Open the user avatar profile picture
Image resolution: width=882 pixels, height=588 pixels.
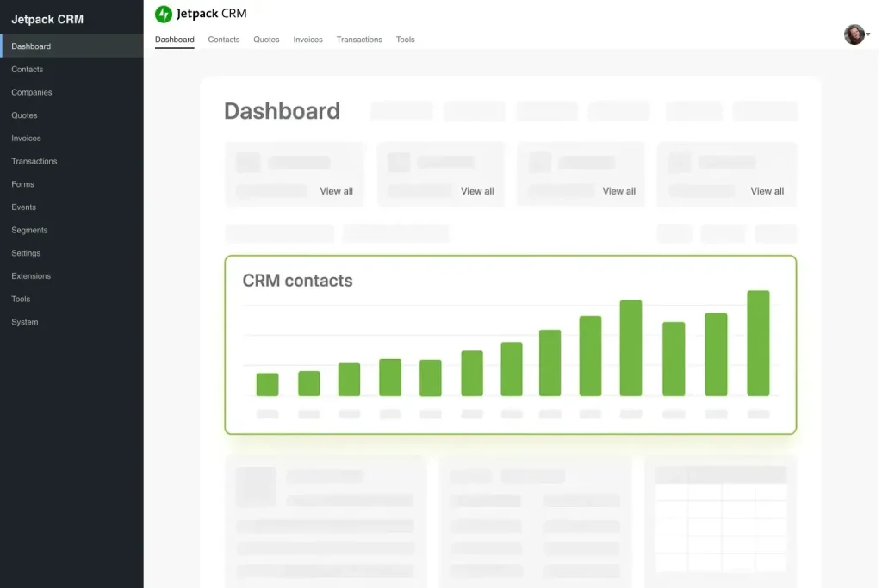[x=853, y=34]
